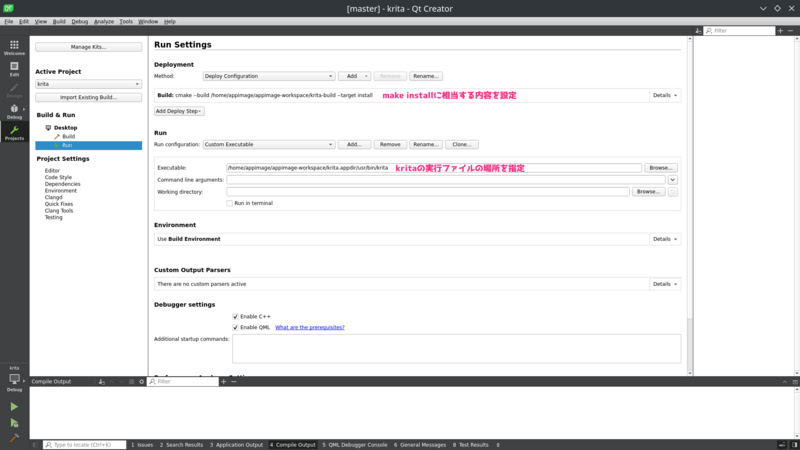Minimize the Compile Output pane chevron
The image size is (800, 450).
click(785, 382)
